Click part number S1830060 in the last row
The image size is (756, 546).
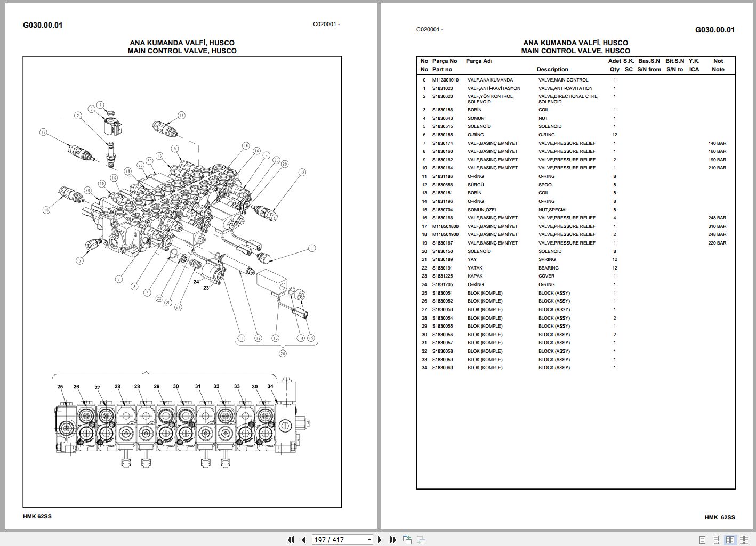coord(443,368)
